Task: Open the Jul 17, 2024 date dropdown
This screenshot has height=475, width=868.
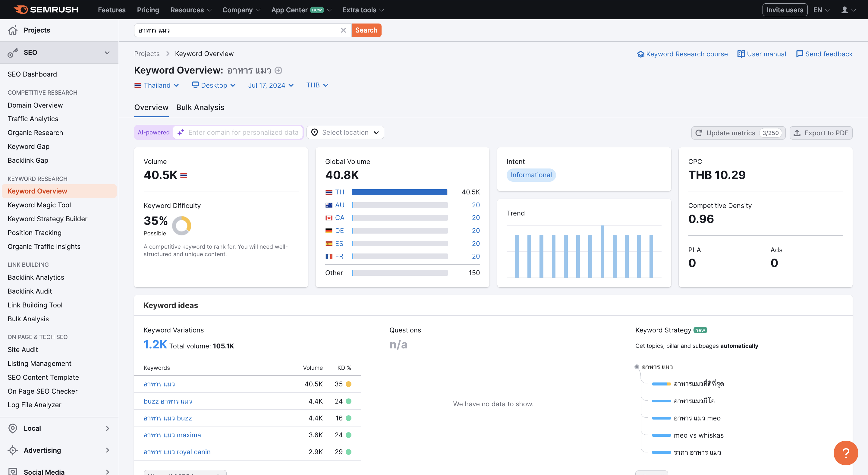Action: pos(271,85)
